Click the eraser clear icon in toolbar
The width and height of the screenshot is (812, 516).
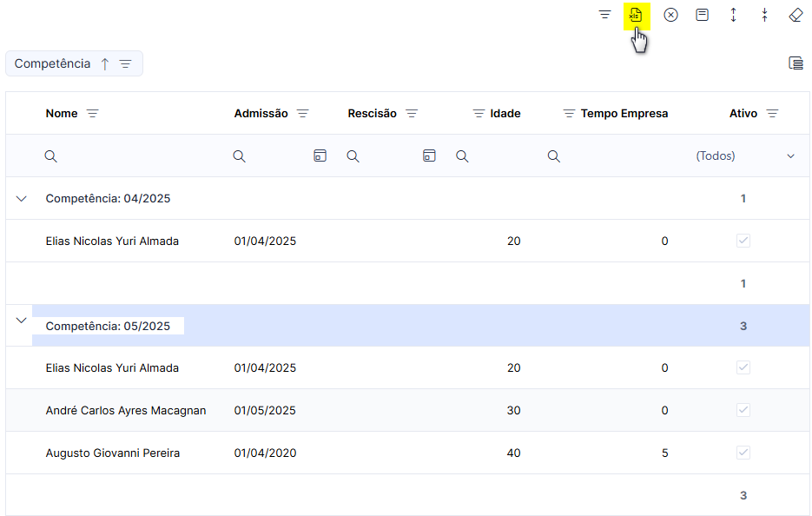(x=795, y=15)
